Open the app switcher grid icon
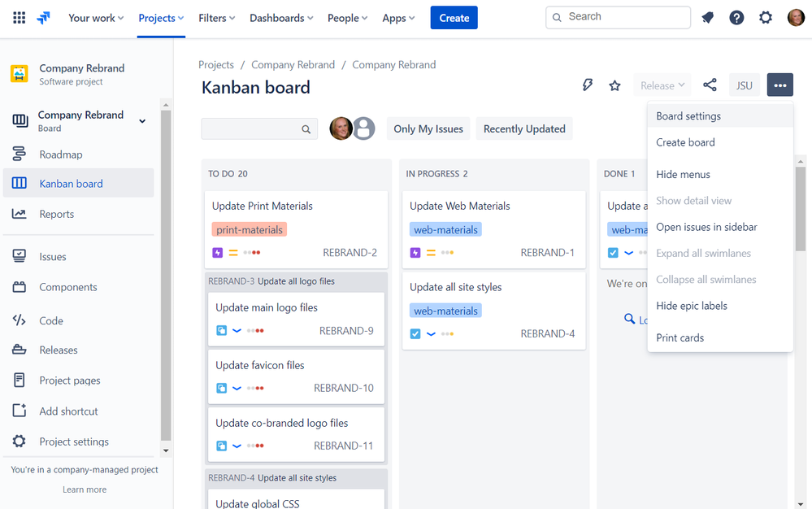The height and width of the screenshot is (509, 812). click(20, 18)
